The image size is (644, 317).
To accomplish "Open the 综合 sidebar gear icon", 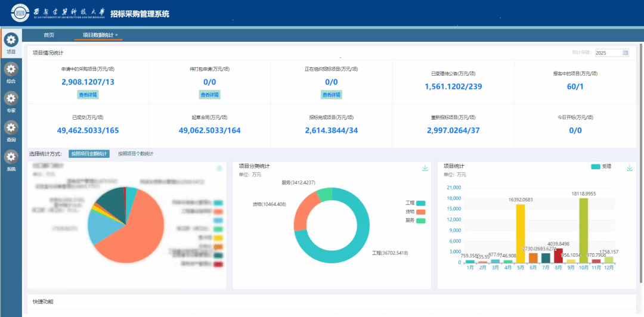I will [x=11, y=69].
